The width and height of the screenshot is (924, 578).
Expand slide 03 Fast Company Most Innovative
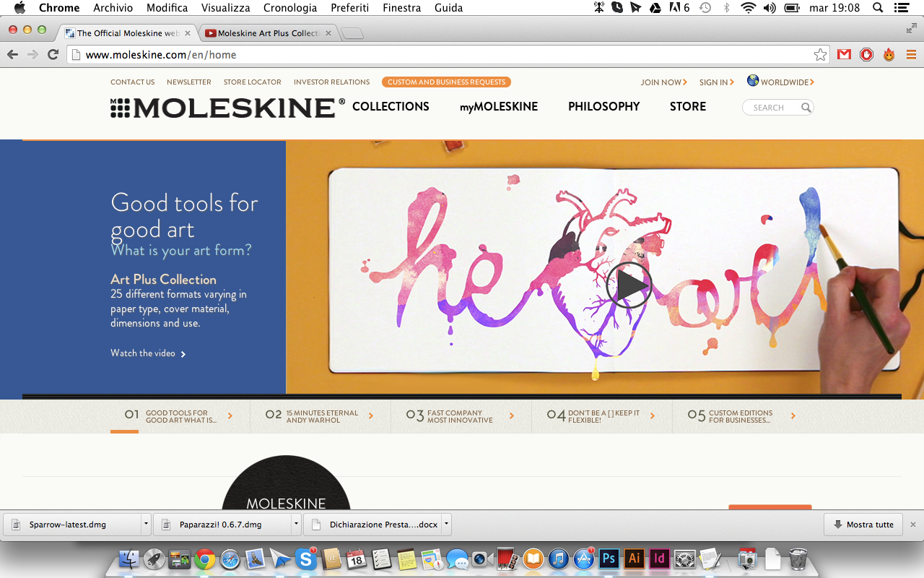pyautogui.click(x=512, y=416)
